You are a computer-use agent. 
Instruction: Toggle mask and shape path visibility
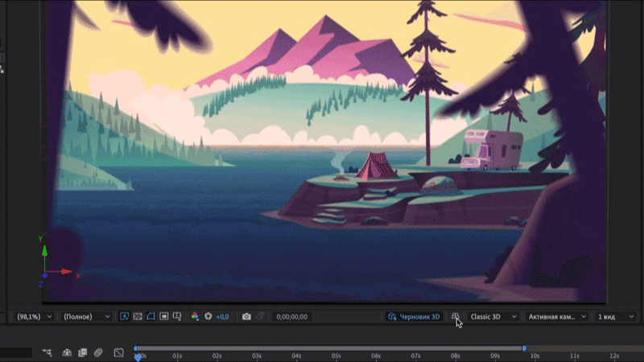coord(151,317)
